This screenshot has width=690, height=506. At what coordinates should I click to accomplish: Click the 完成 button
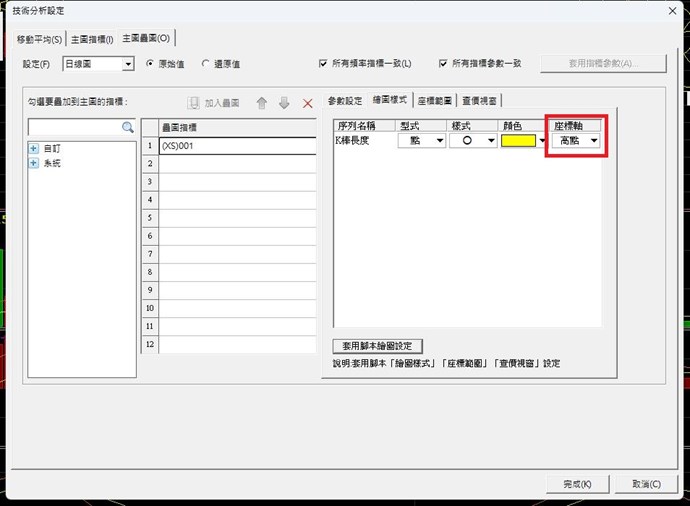point(577,484)
